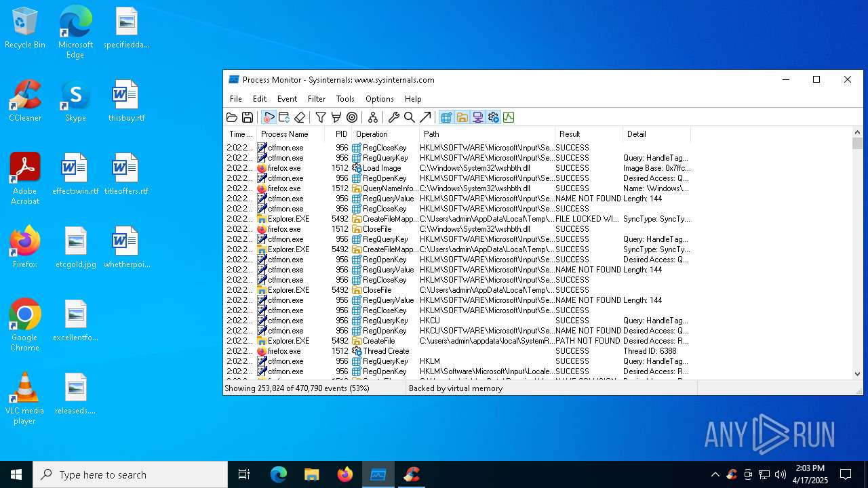This screenshot has width=868, height=488.
Task: Toggle Show Registry Activity filter
Action: click(x=446, y=117)
